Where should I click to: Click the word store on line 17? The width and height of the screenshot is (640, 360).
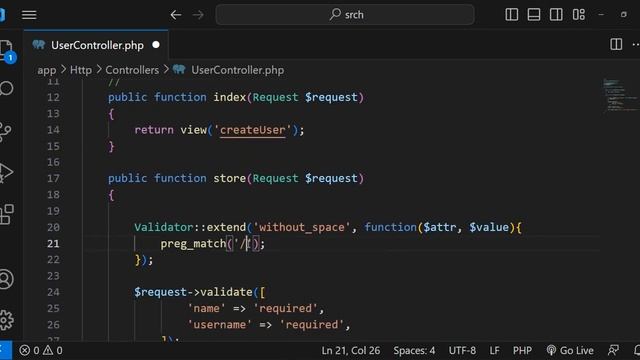point(230,179)
